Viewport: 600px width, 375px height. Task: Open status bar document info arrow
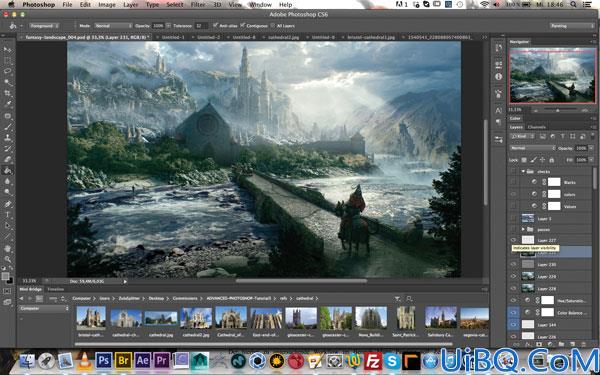tap(125, 281)
